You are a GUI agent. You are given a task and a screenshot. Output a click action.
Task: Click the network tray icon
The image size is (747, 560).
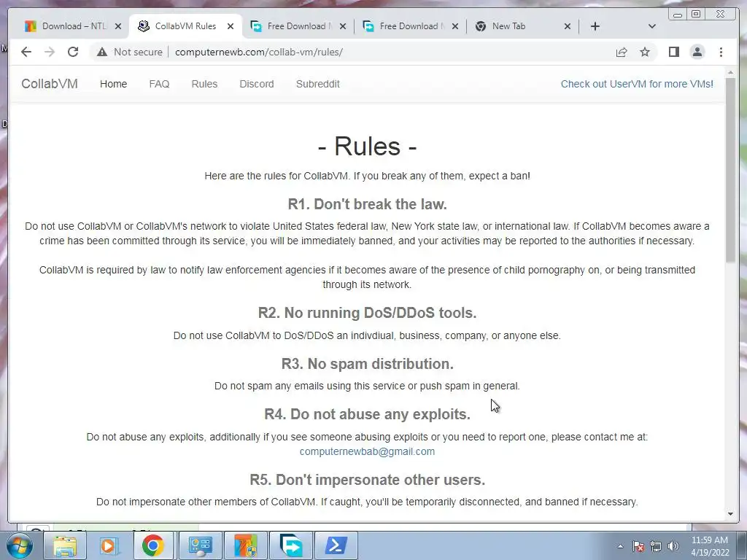click(656, 546)
